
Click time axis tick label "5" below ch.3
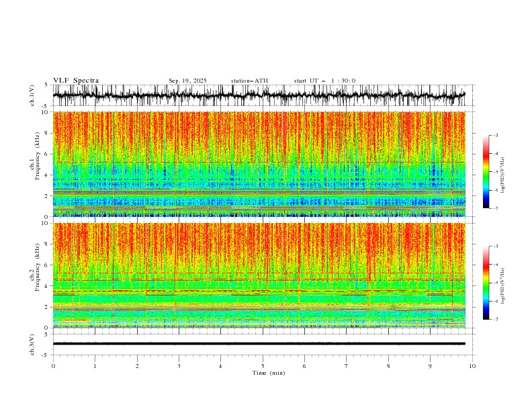pyautogui.click(x=263, y=366)
